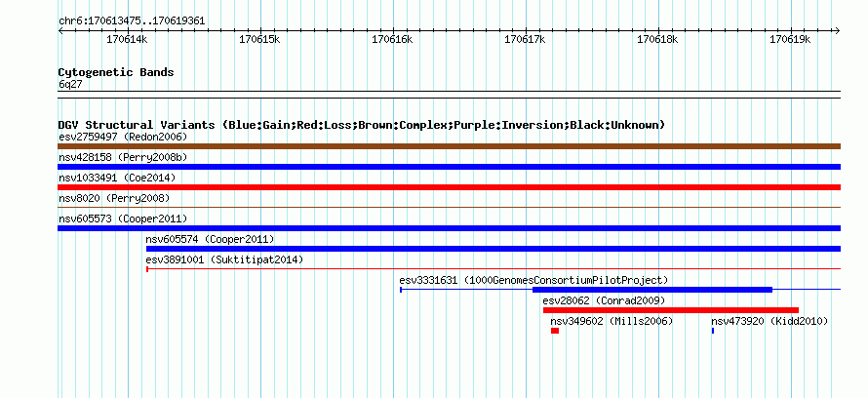
Task: Click the right arrowhead of the ruler
Action: (838, 31)
